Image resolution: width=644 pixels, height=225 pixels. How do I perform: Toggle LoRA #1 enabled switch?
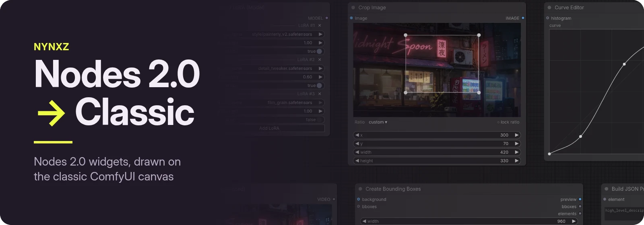(x=319, y=51)
